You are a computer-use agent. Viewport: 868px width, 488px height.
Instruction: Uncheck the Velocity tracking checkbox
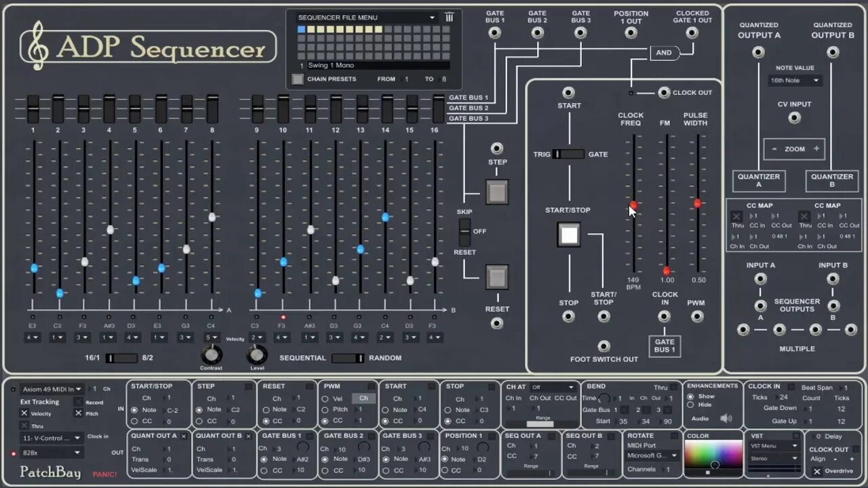tap(24, 413)
